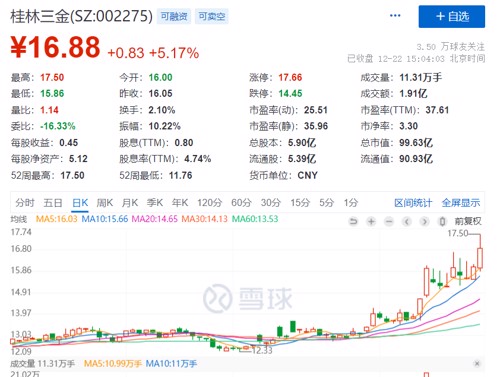Click the 可融资 tag

pos(174,16)
